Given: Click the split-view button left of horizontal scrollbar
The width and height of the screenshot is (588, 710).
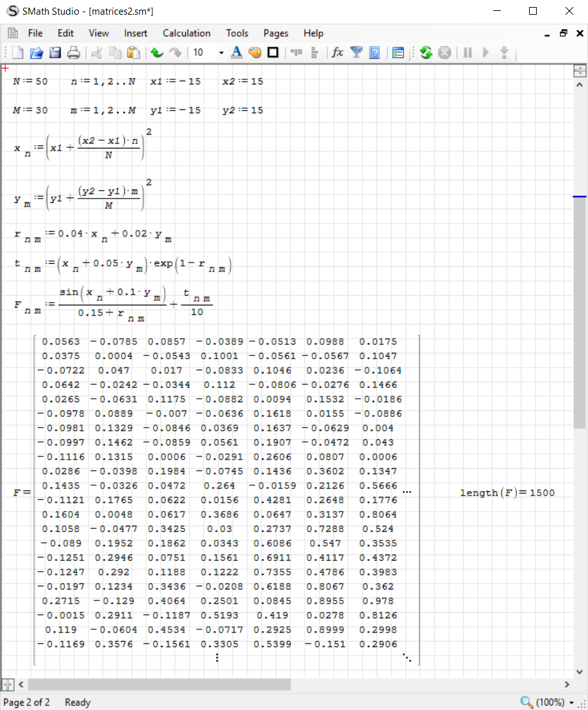Looking at the screenshot, I should coord(7,684).
